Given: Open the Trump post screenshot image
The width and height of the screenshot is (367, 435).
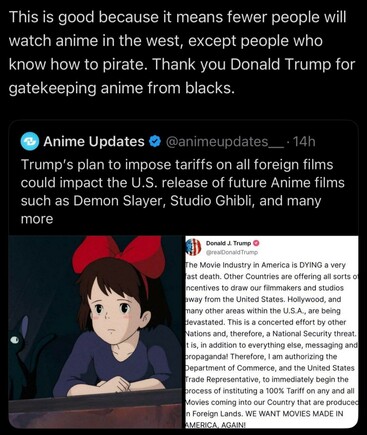Looking at the screenshot, I should tap(272, 332).
